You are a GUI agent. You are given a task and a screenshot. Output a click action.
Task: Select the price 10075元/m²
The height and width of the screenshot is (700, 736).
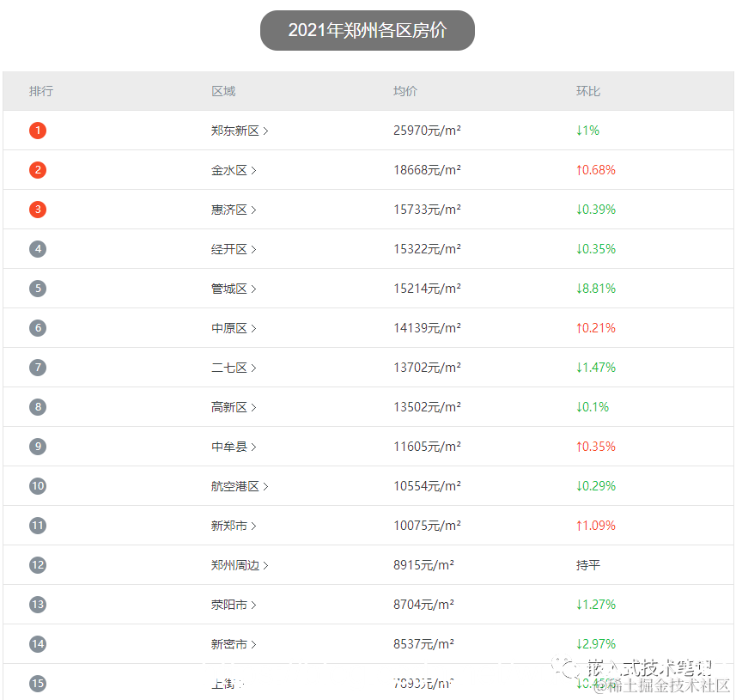427,526
